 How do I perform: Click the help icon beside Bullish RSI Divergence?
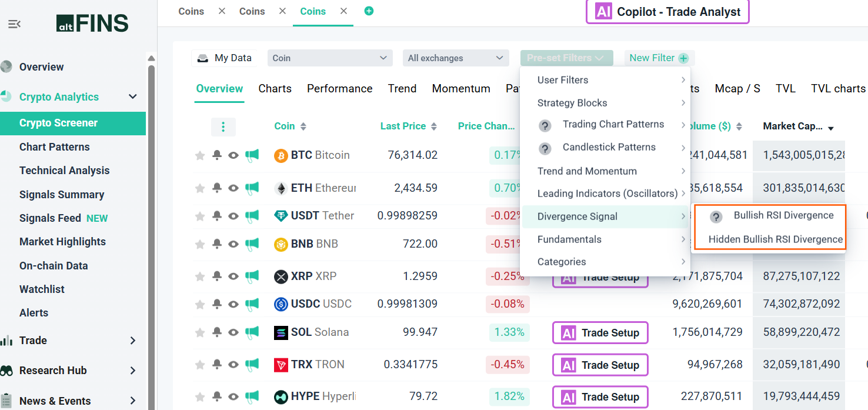716,216
